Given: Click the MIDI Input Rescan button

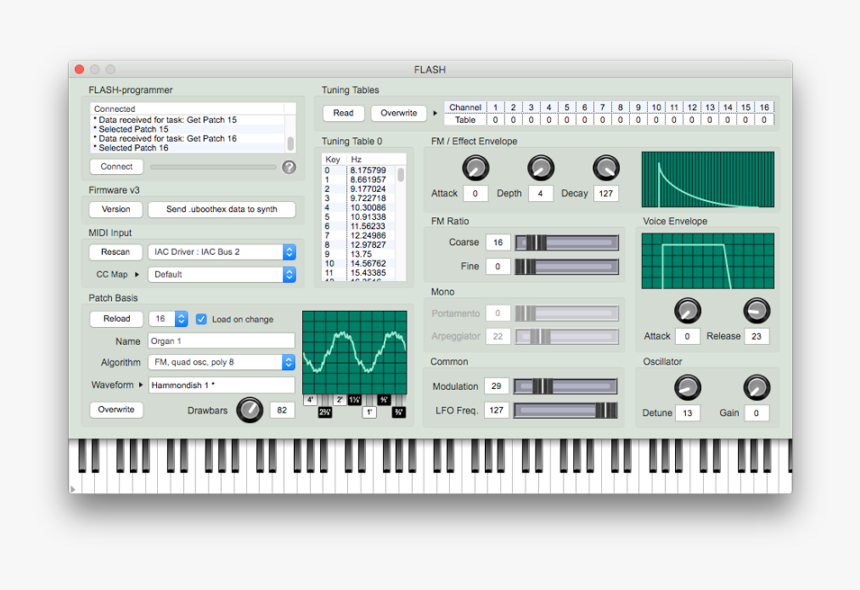Looking at the screenshot, I should pos(115,252).
